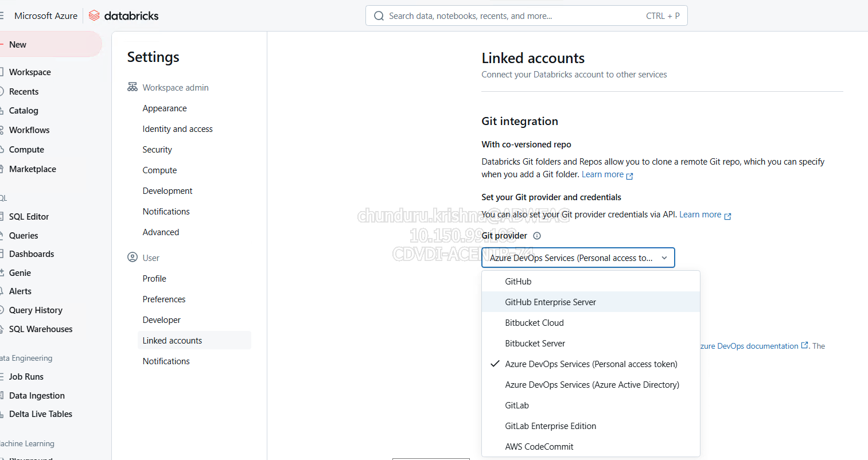Viewport: 868px width, 460px height.
Task: Pick Azure DevOps Services (Azure Active Directory)
Action: (x=591, y=385)
